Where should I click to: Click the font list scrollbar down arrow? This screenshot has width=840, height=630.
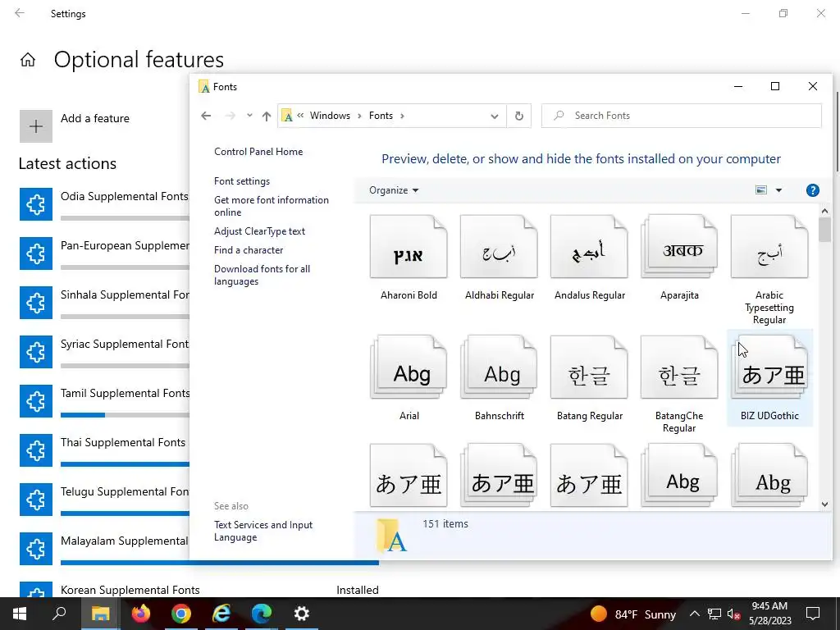click(824, 504)
